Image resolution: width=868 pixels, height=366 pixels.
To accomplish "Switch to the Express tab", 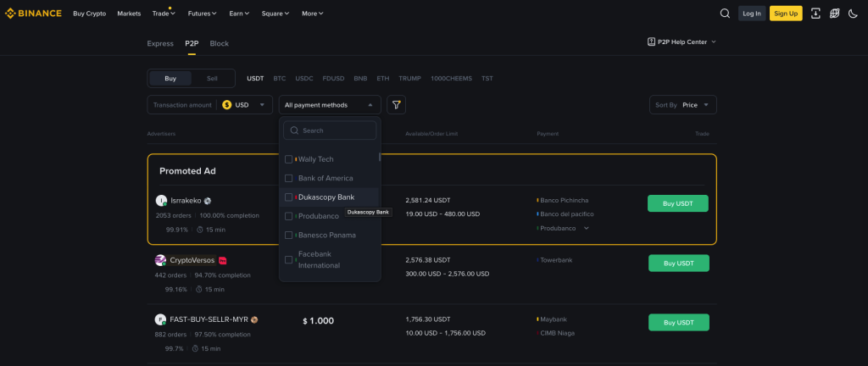I will pyautogui.click(x=160, y=44).
